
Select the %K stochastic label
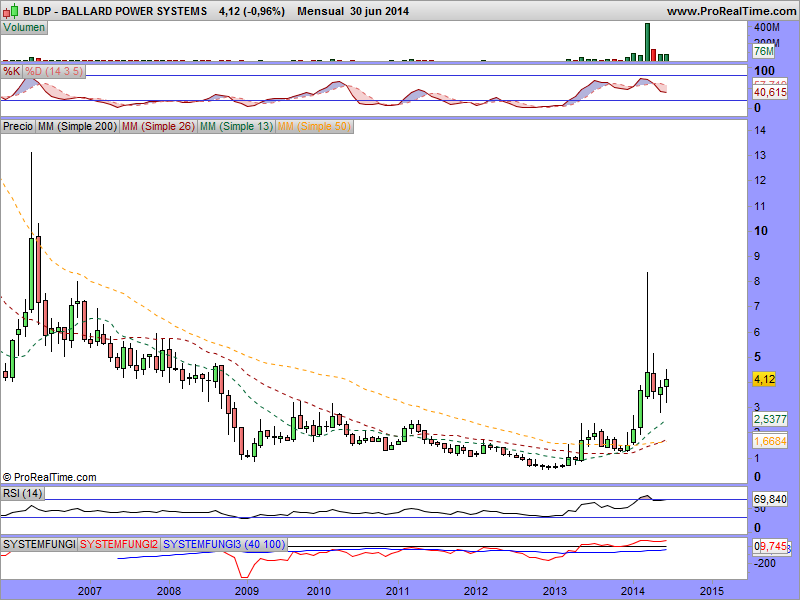[x=11, y=71]
